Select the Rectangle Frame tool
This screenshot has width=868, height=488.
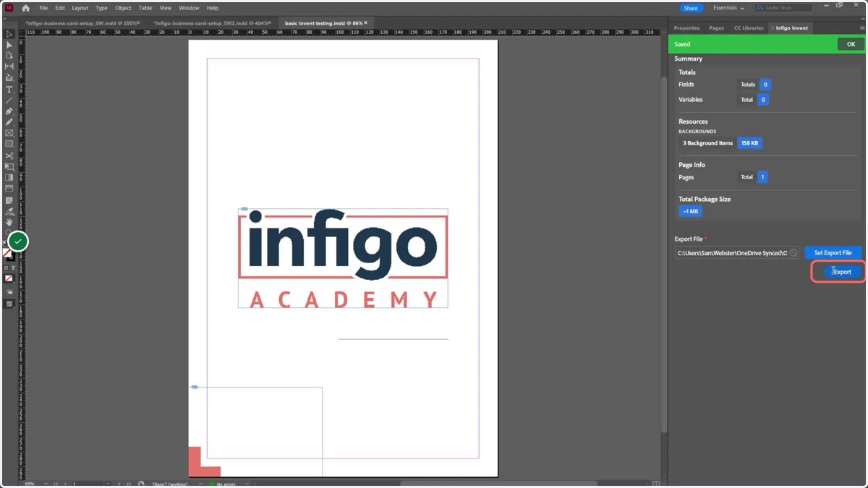(x=9, y=133)
